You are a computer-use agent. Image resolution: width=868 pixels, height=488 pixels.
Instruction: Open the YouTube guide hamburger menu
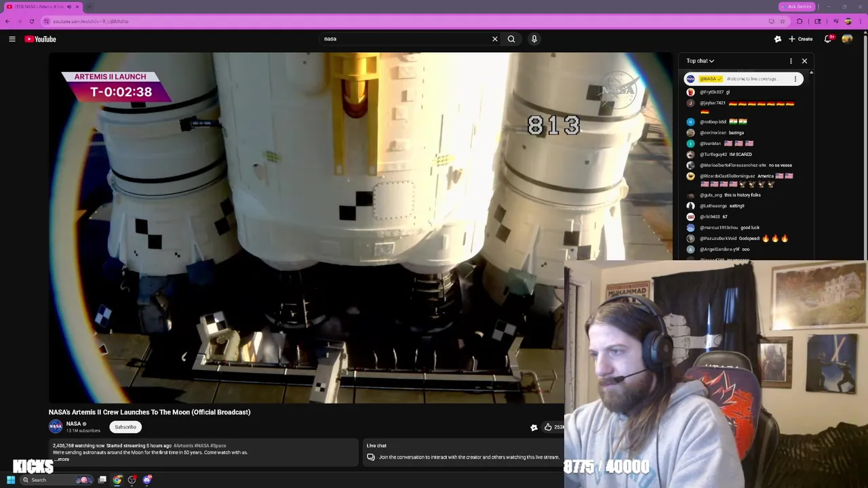click(12, 39)
